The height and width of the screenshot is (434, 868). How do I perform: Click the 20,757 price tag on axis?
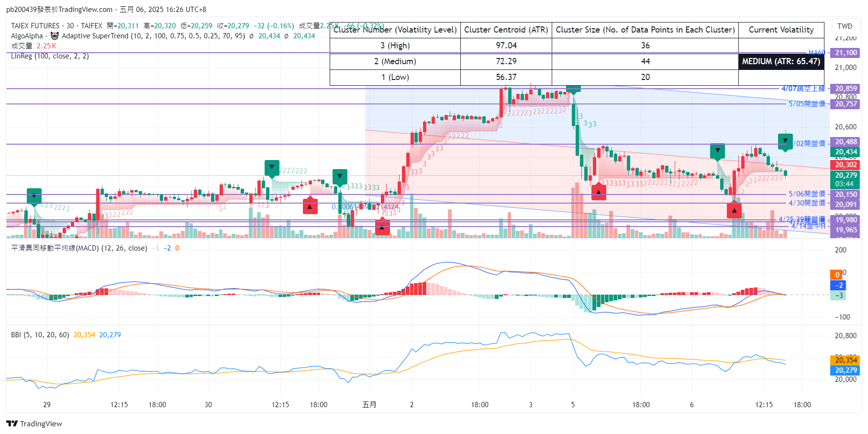coord(846,104)
